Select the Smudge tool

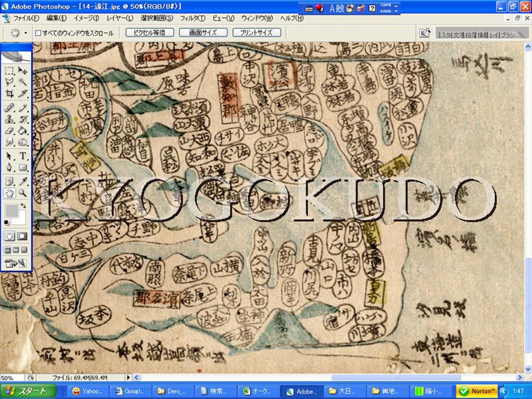[x=9, y=142]
